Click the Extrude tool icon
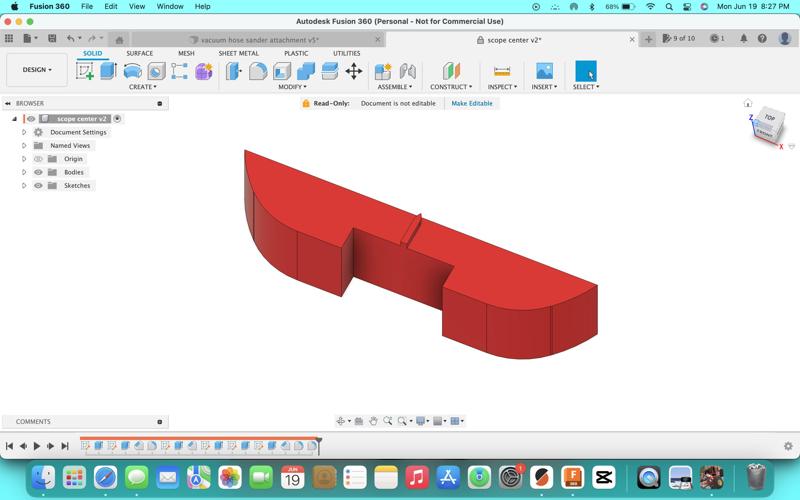This screenshot has height=500, width=800. tap(108, 71)
